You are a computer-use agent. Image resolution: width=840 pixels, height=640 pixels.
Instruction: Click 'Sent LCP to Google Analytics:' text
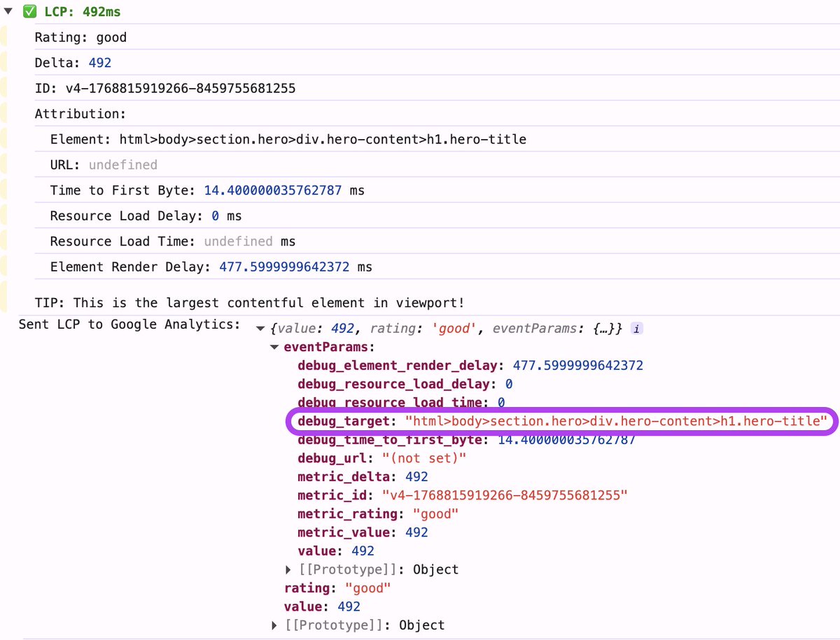(129, 324)
